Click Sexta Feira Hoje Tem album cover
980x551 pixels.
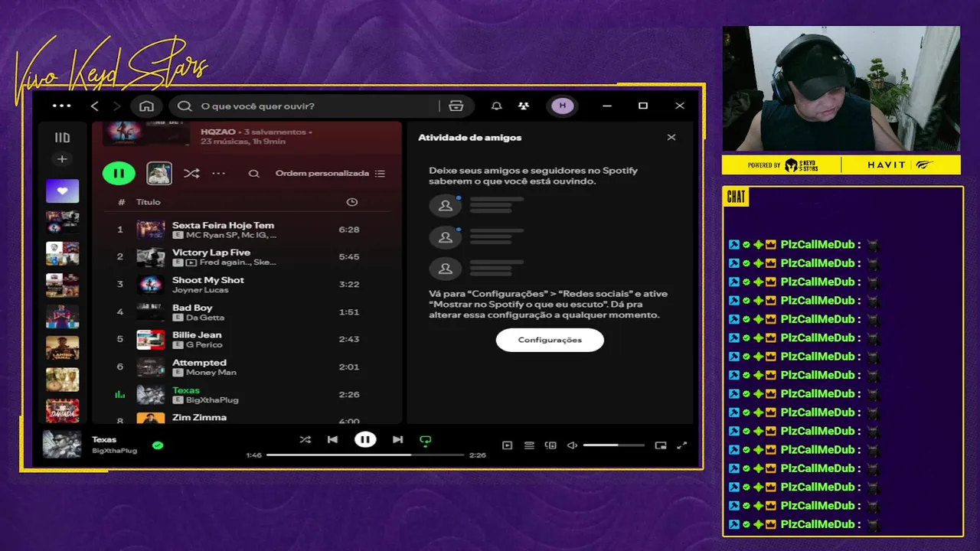(151, 230)
